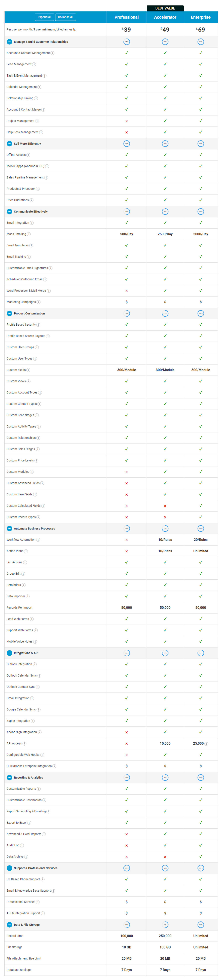Collapse the Sell More Efficiently section

pyautogui.click(x=10, y=144)
